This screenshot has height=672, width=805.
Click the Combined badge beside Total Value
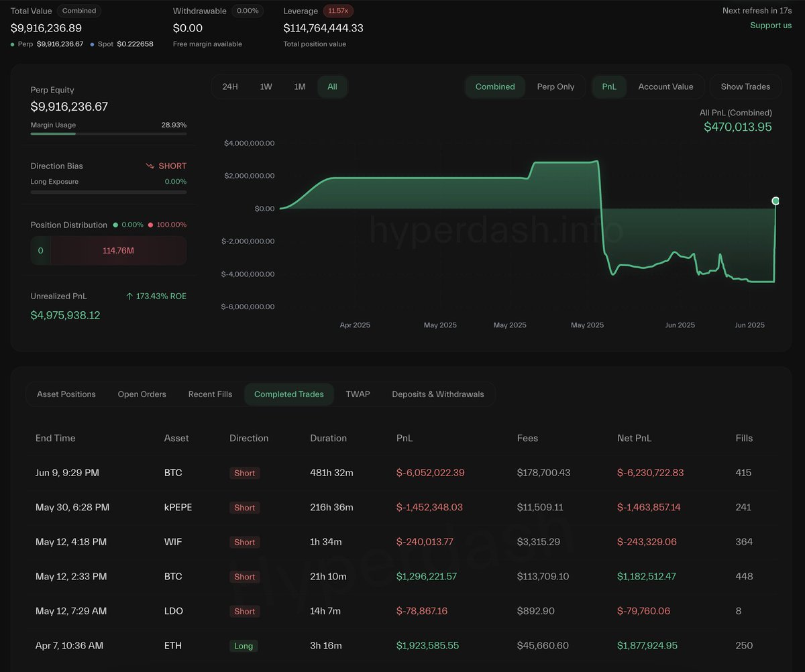79,11
